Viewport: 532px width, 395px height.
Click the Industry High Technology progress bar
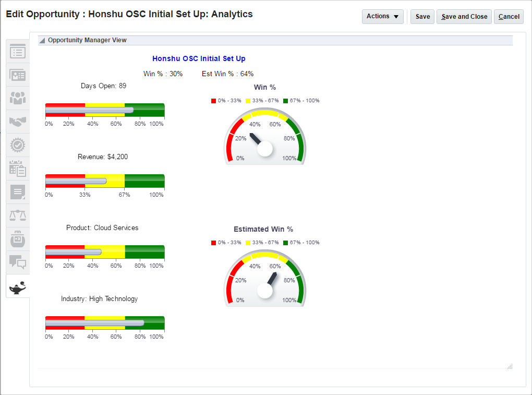click(105, 322)
